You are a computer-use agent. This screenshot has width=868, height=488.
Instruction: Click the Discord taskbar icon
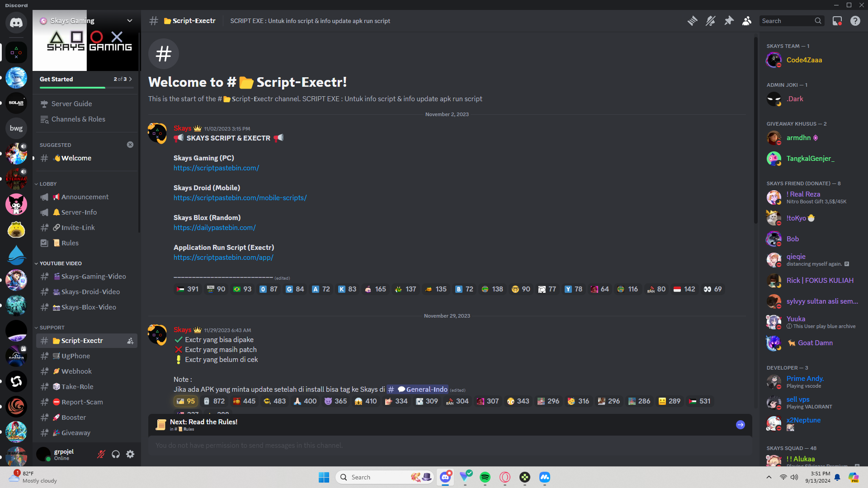(445, 477)
